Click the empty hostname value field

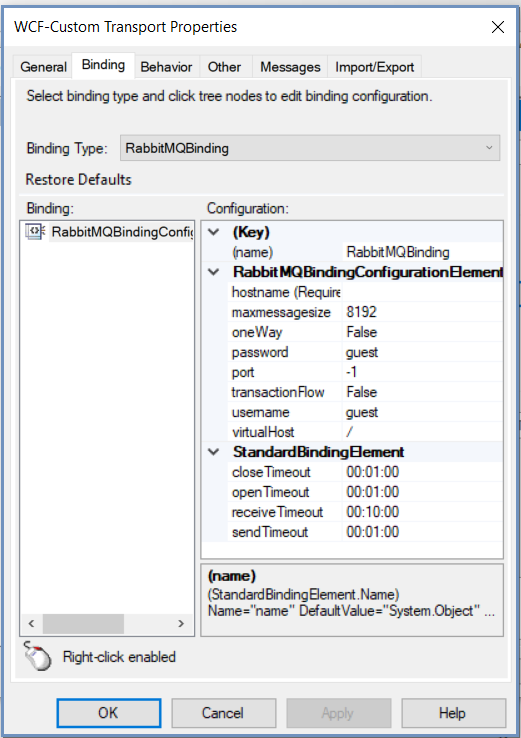pyautogui.click(x=422, y=292)
